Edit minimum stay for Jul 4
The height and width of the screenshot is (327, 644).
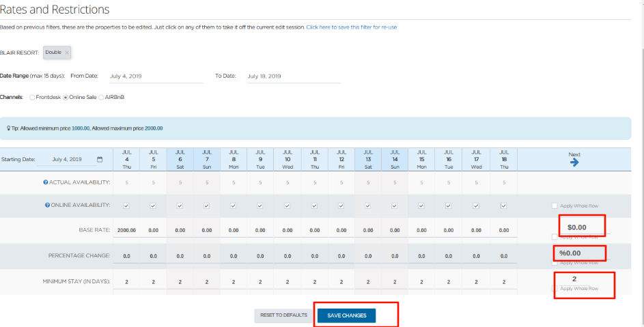click(126, 282)
